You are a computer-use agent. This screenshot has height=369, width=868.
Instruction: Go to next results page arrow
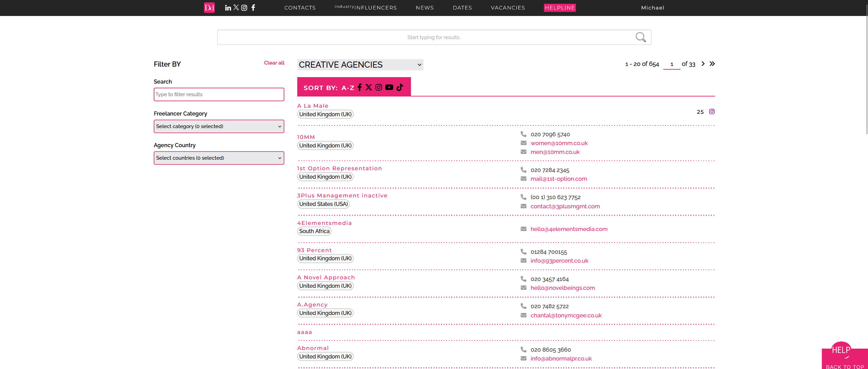(x=703, y=64)
